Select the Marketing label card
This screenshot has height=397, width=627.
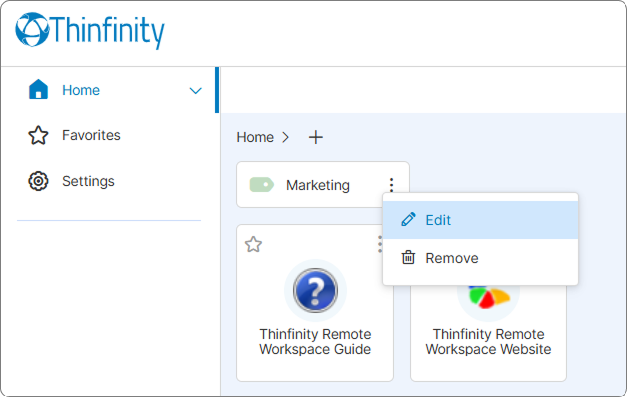point(323,185)
